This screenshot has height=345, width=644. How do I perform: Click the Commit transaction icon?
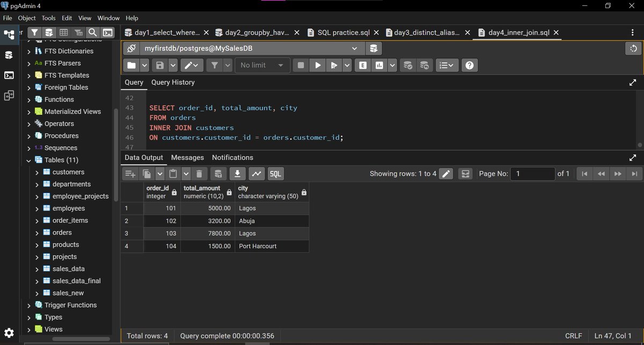tap(408, 65)
